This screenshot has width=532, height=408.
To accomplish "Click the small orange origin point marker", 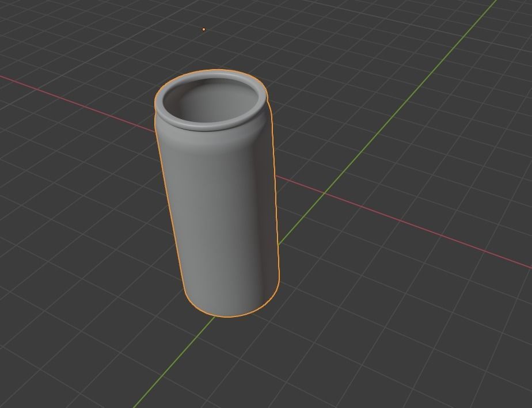I will click(204, 29).
